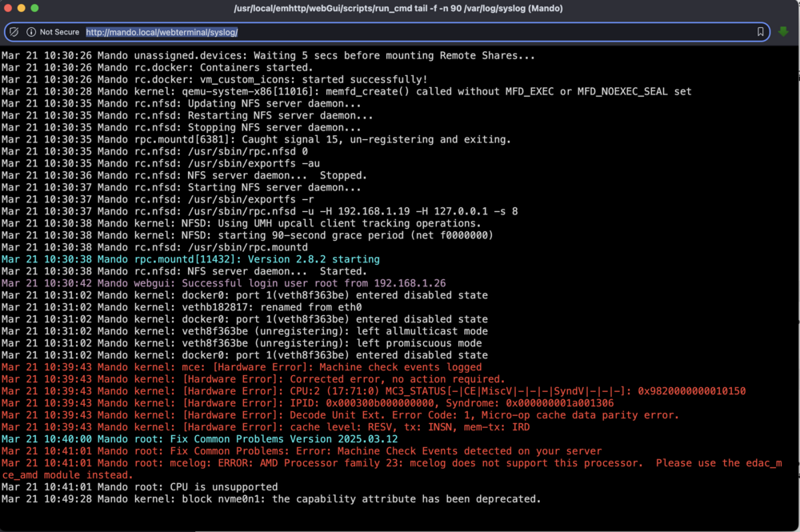Click 'starting 90-second grace period' line
Screen dimensions: 800x532
[247, 235]
